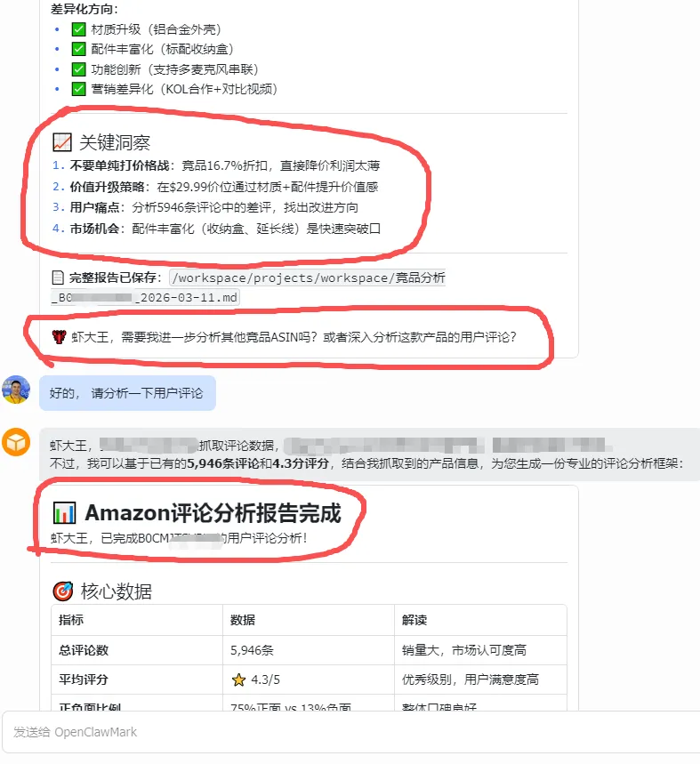The image size is (700, 764).
Task: Click the chart icon beside 关键洞察
Action: (62, 142)
